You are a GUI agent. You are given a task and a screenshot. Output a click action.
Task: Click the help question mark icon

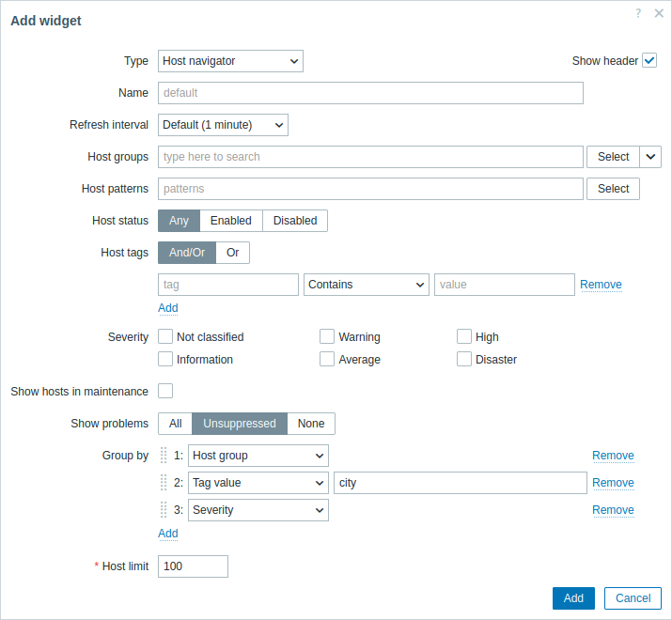638,13
